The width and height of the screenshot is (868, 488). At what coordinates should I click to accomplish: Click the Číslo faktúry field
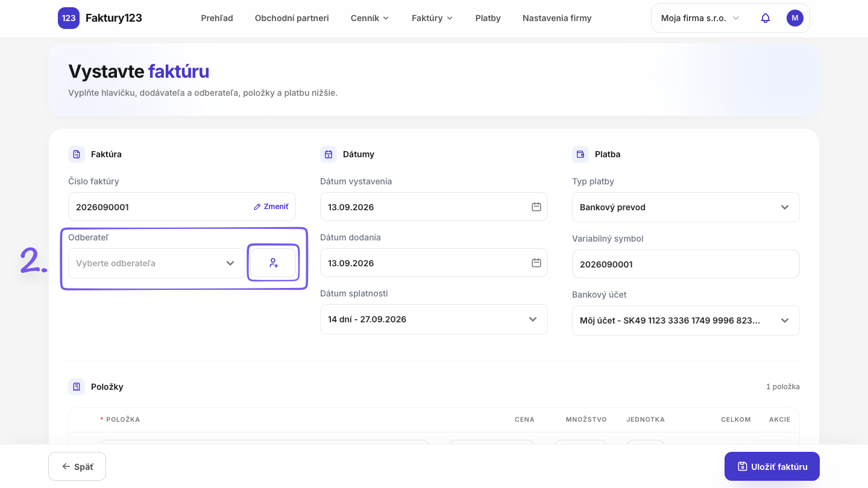(x=182, y=207)
